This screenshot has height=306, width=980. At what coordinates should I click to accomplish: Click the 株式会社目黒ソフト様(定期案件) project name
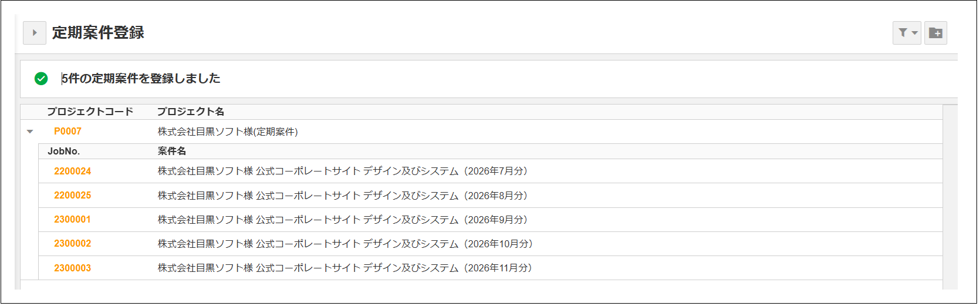coord(228,132)
